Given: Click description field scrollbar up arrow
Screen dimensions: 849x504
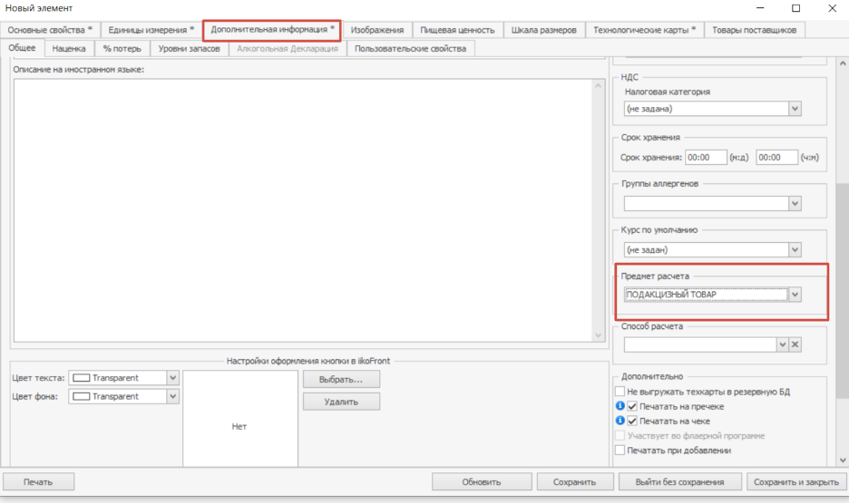Looking at the screenshot, I should click(599, 85).
